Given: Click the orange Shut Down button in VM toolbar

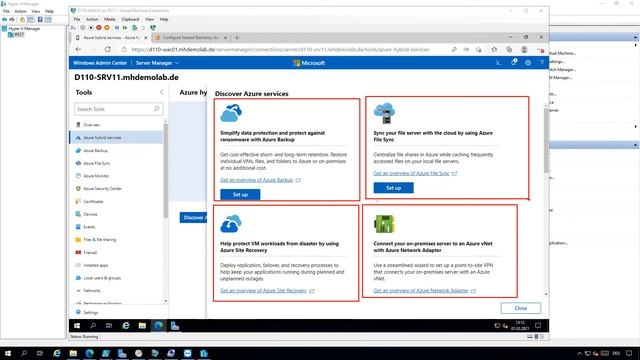Looking at the screenshot, I should coord(107,28).
